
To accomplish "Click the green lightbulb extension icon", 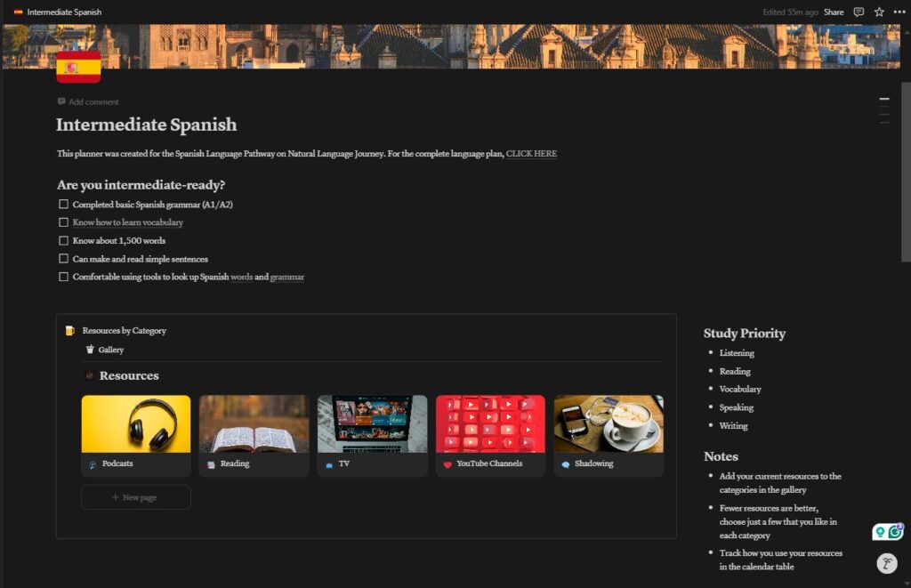I will (879, 531).
